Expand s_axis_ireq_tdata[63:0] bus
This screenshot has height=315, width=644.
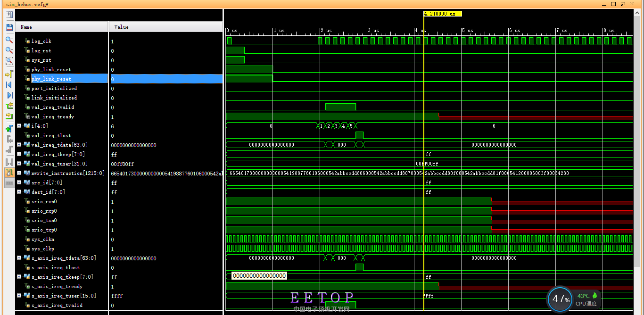19,258
